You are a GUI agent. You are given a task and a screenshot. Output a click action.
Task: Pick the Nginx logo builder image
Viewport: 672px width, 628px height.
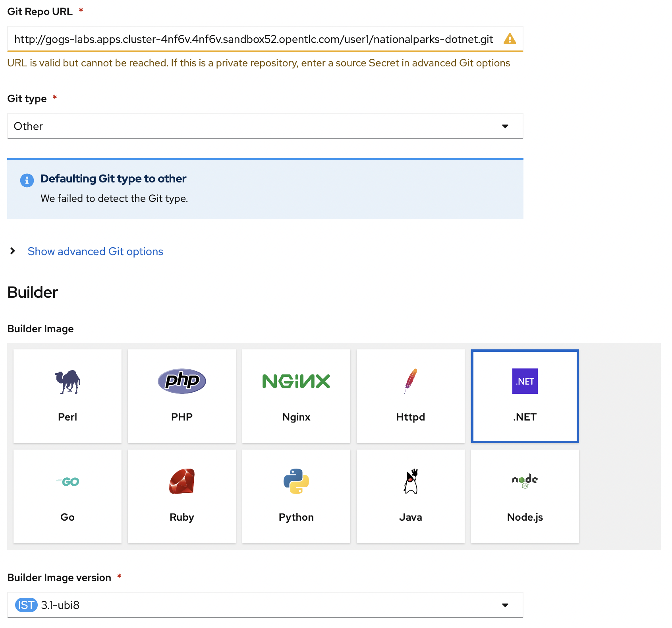(296, 381)
